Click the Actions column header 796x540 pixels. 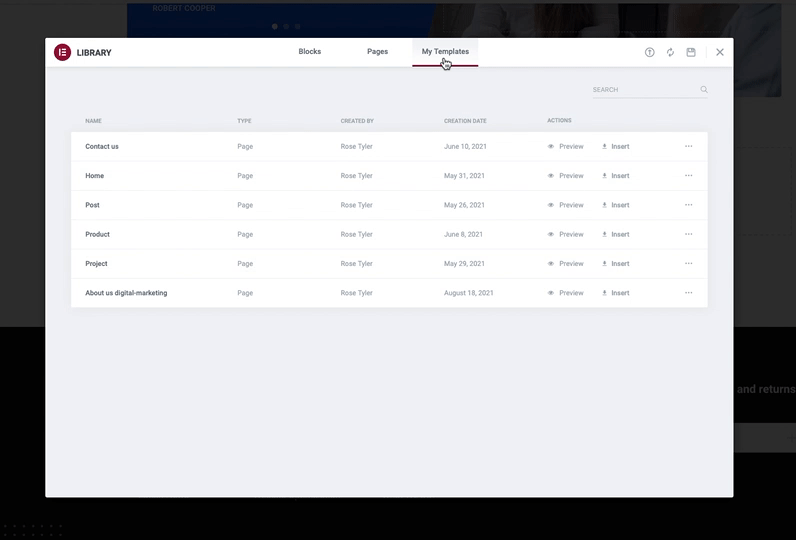tap(559, 120)
